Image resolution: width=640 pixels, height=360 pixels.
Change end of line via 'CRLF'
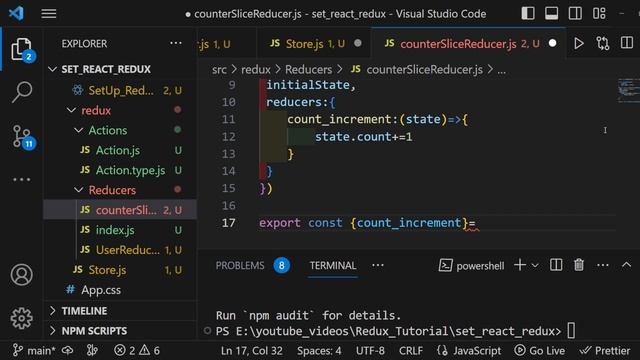point(411,351)
